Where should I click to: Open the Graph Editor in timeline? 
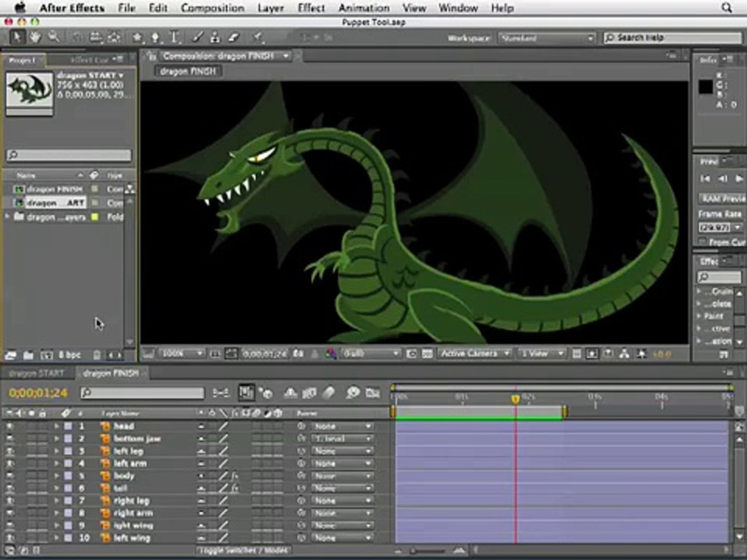pyautogui.click(x=372, y=393)
